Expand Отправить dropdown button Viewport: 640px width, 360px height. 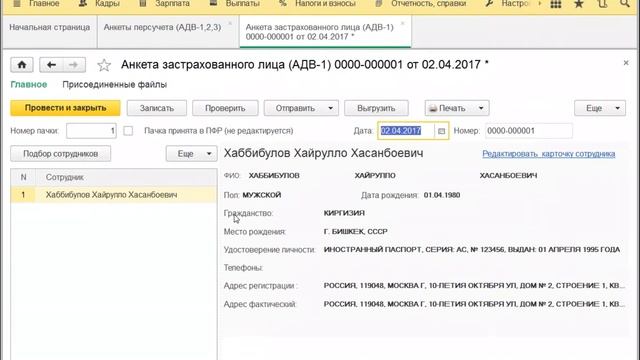[330, 108]
